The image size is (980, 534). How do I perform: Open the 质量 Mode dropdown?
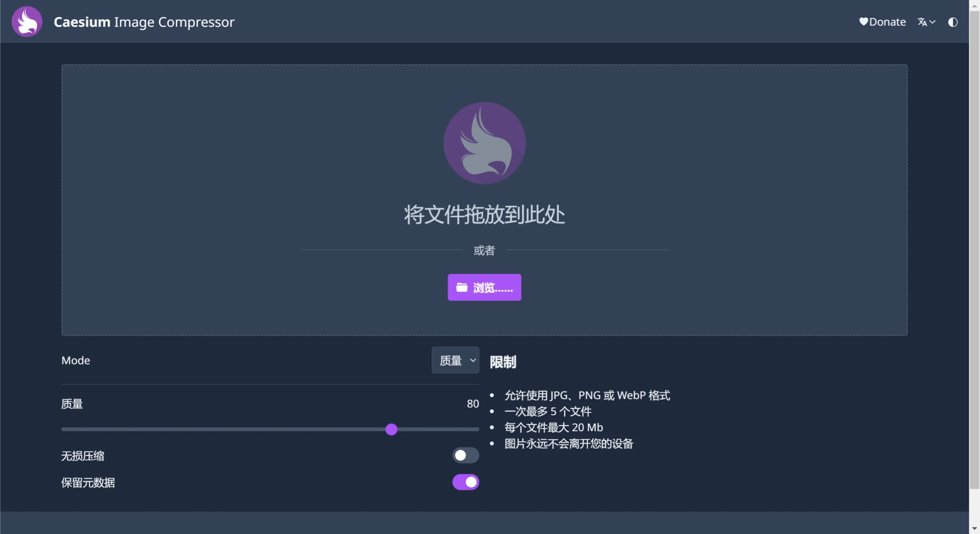coord(455,360)
